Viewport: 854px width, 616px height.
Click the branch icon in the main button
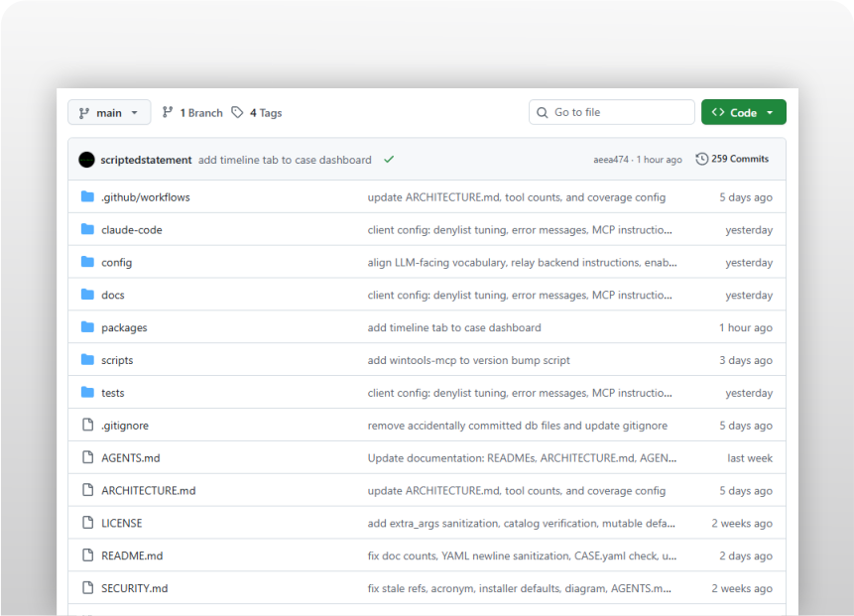point(83,112)
